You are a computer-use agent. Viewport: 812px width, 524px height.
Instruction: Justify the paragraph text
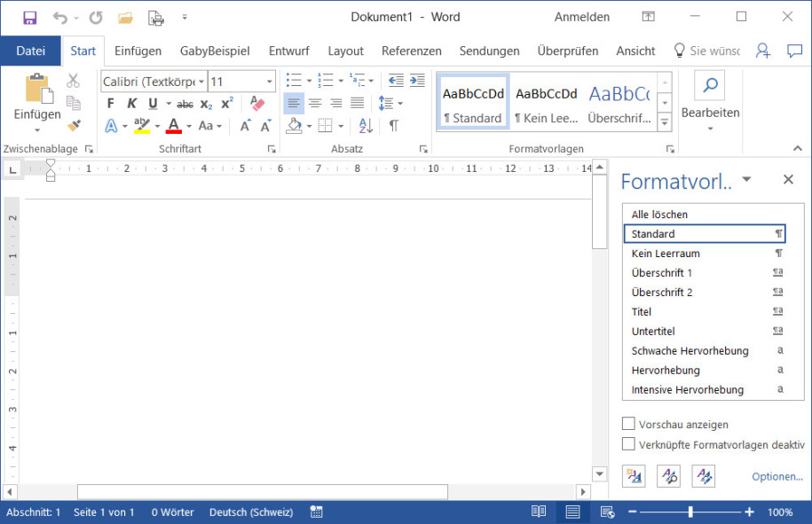[x=358, y=104]
